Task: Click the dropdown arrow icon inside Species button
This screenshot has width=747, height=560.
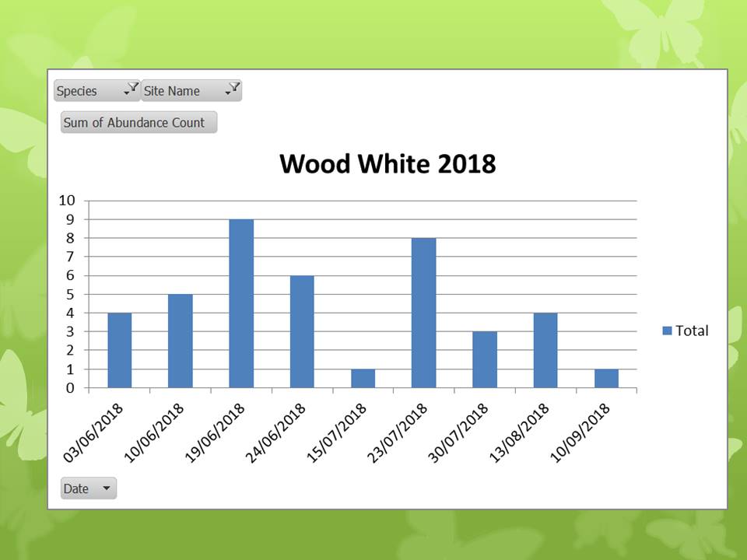Action: pyautogui.click(x=125, y=93)
